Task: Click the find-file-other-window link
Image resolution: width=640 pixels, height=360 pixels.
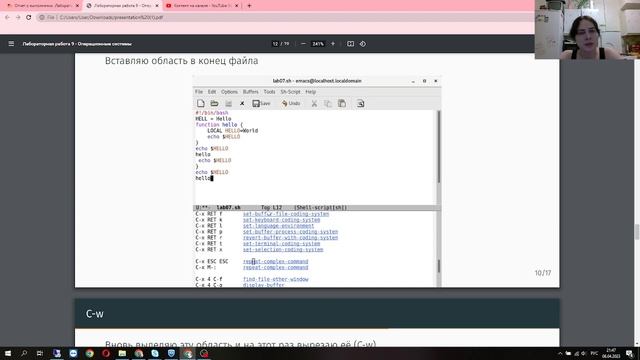Action: (276, 279)
